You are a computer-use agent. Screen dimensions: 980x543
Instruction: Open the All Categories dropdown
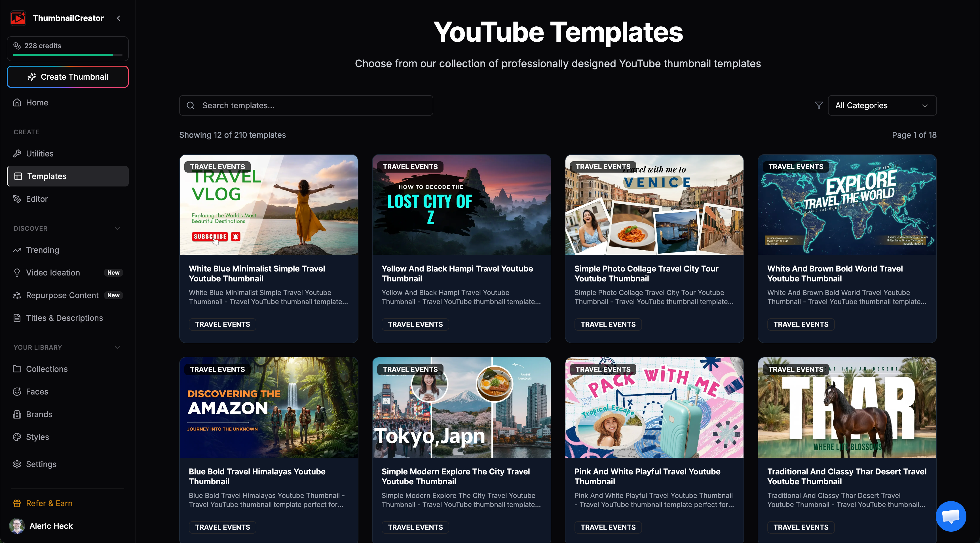point(882,105)
